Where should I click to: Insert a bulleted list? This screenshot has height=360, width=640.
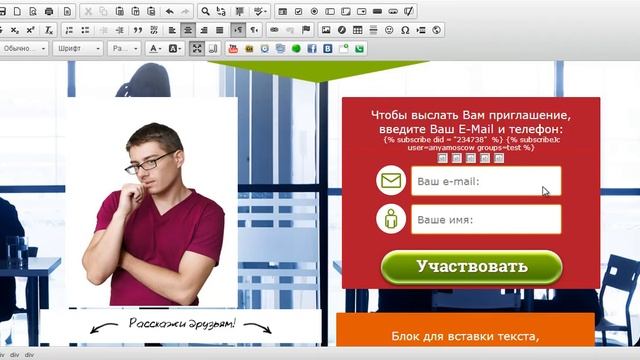(85, 30)
